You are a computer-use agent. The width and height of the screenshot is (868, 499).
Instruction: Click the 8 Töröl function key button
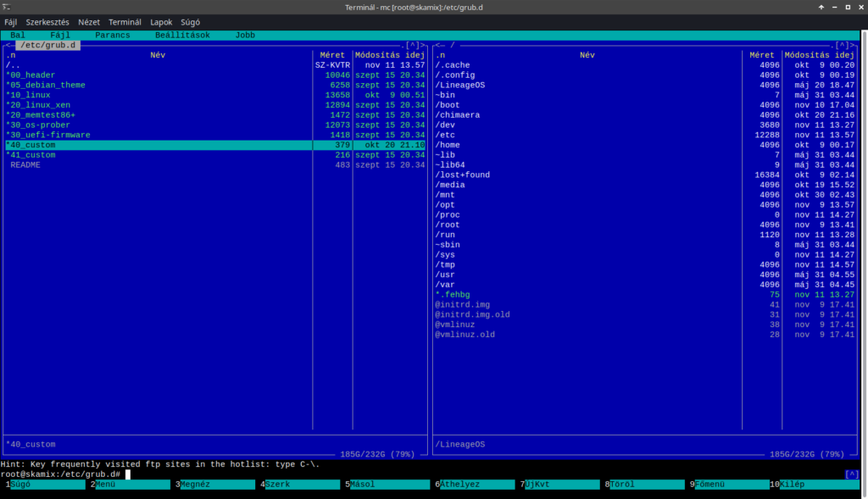tap(644, 485)
